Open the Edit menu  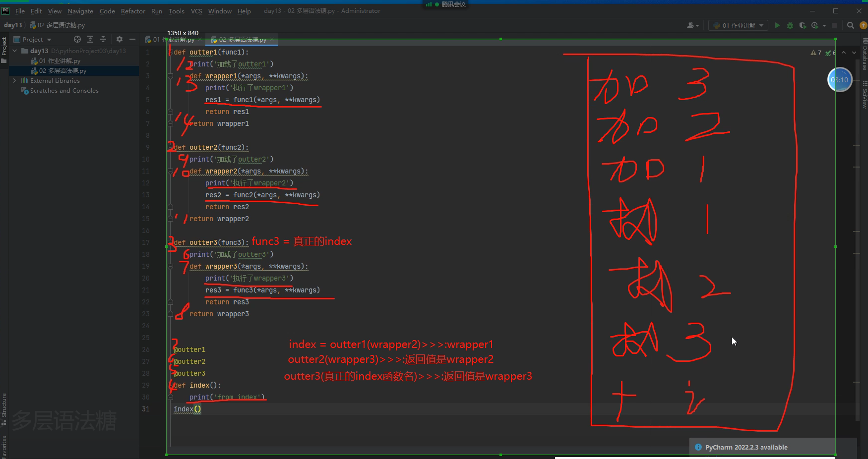coord(36,11)
